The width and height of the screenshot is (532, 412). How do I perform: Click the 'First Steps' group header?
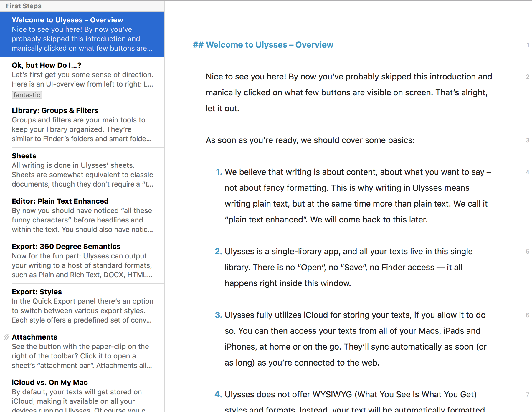[x=24, y=6]
